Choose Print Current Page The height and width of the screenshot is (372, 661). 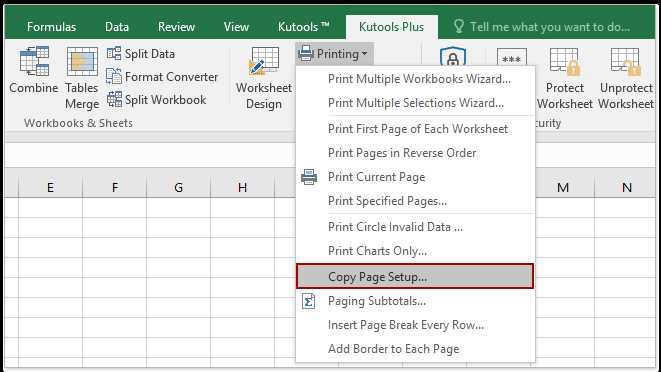[415, 177]
